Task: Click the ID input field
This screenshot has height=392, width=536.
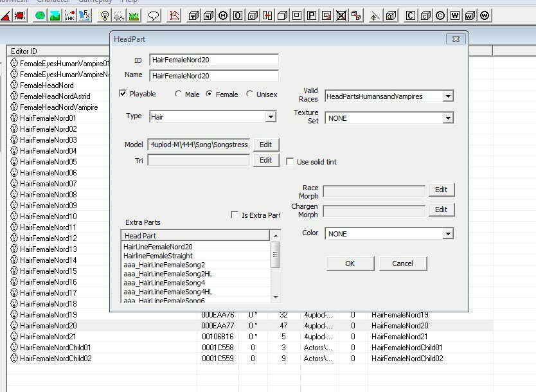Action: (214, 60)
